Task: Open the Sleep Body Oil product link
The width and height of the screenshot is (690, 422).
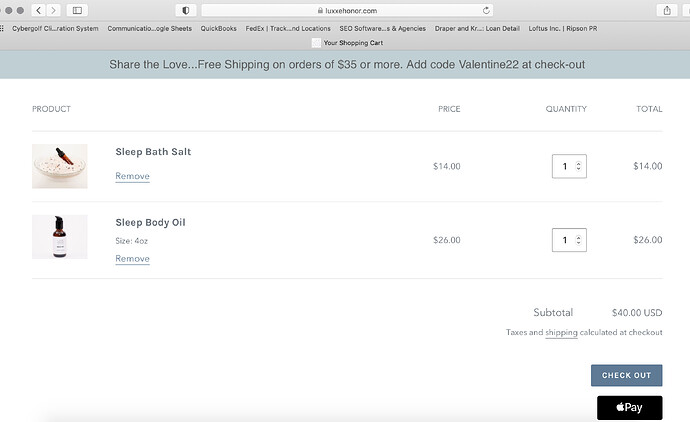Action: click(150, 223)
